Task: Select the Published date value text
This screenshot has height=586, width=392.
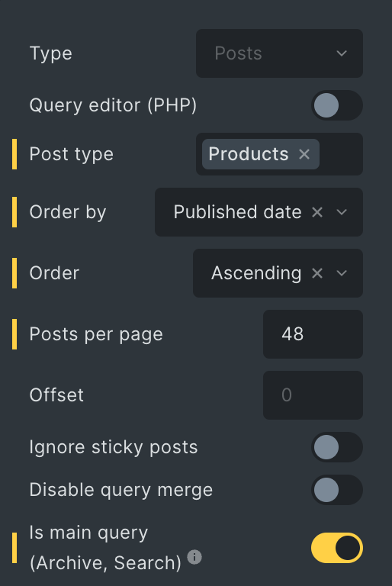Action: [x=238, y=212]
